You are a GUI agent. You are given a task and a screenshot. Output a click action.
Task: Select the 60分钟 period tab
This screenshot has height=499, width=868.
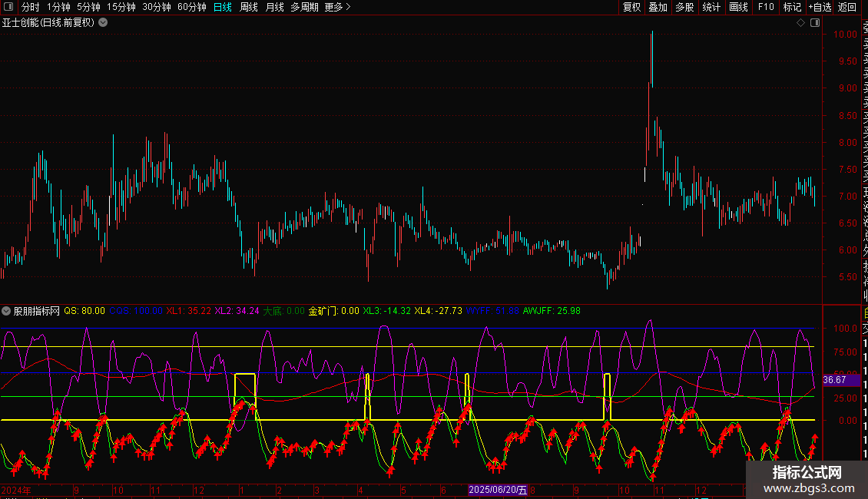pos(191,7)
